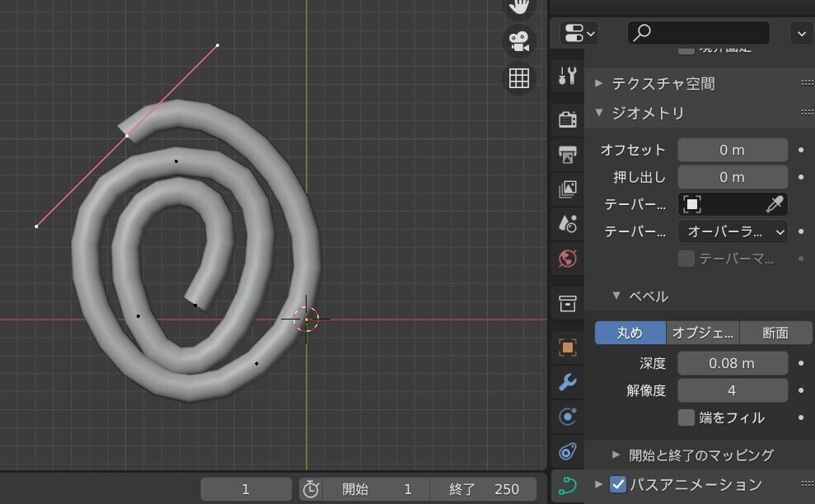The width and height of the screenshot is (815, 504).
Task: Click animate dot beside オフセット
Action: (801, 150)
